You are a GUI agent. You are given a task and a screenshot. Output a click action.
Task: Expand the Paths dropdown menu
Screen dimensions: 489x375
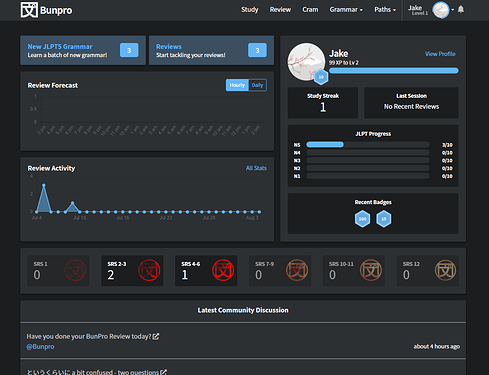tap(385, 10)
